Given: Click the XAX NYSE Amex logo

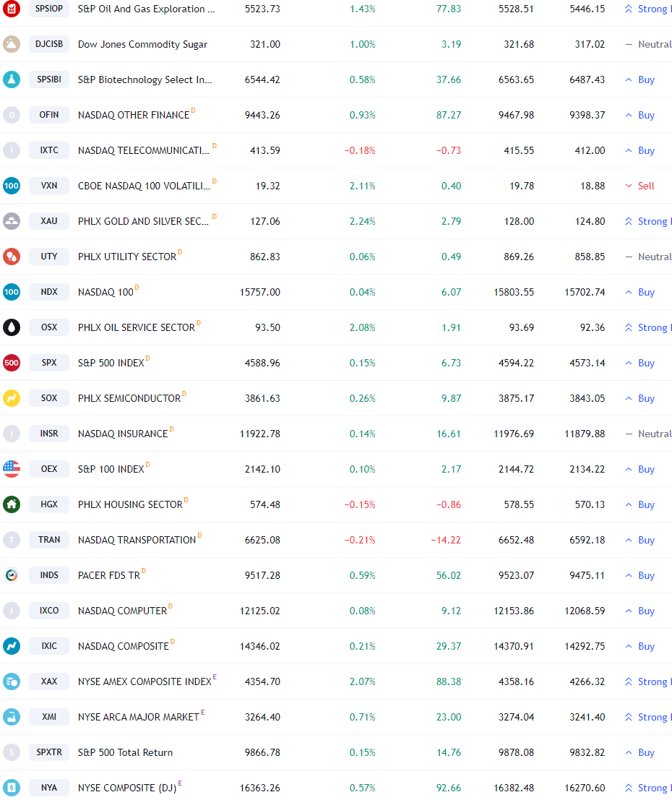Looking at the screenshot, I should pos(12,681).
